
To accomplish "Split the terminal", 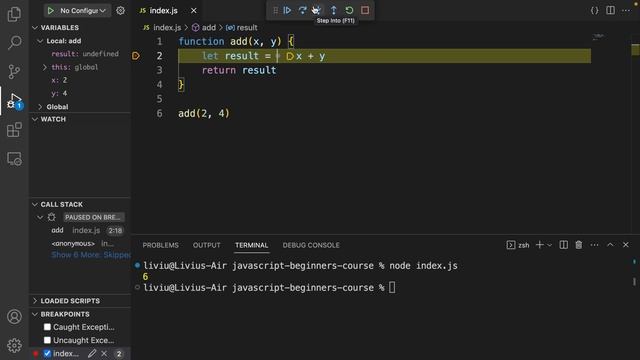I will click(563, 245).
